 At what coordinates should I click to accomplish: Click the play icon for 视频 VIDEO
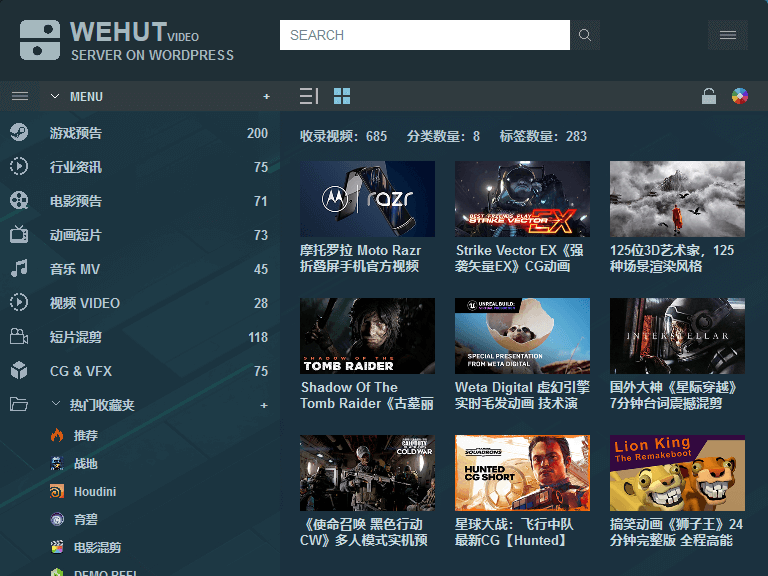[x=19, y=302]
